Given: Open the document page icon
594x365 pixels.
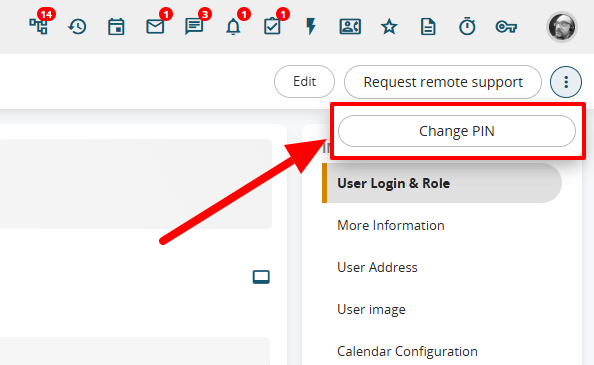Looking at the screenshot, I should [428, 27].
